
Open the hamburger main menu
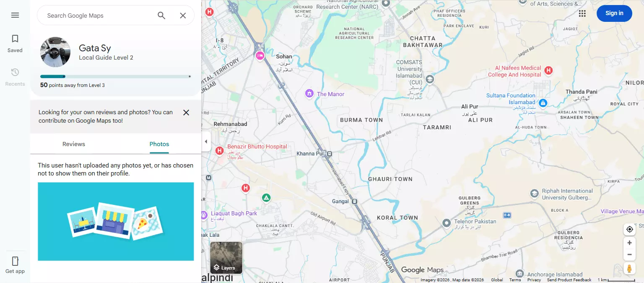[x=15, y=15]
